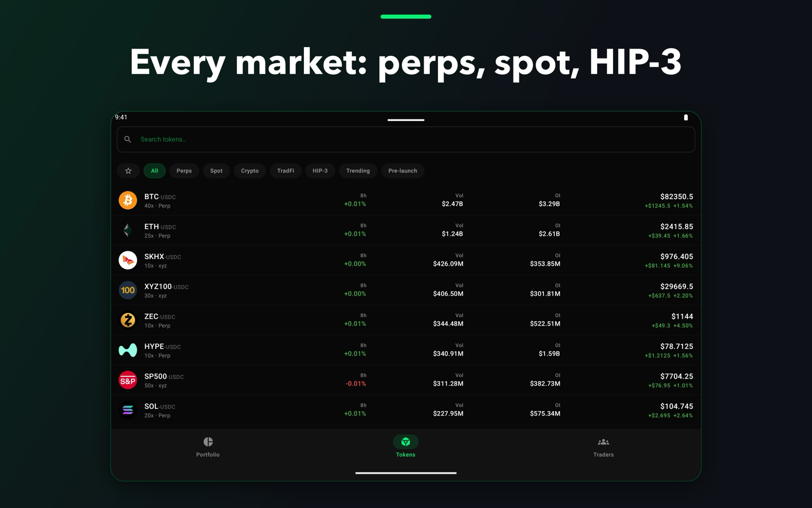This screenshot has height=508, width=812.
Task: Show Pre-launch markets
Action: [x=403, y=171]
